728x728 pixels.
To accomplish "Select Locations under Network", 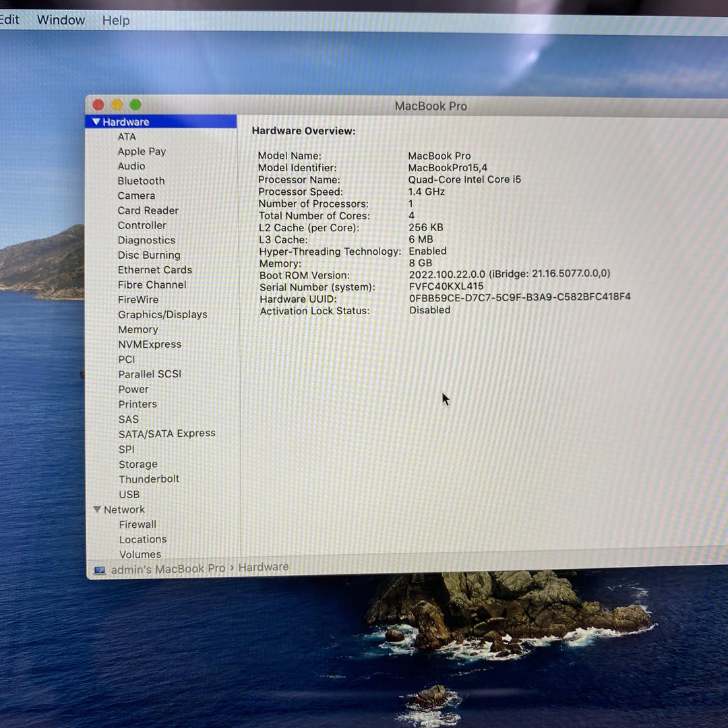I will click(142, 539).
